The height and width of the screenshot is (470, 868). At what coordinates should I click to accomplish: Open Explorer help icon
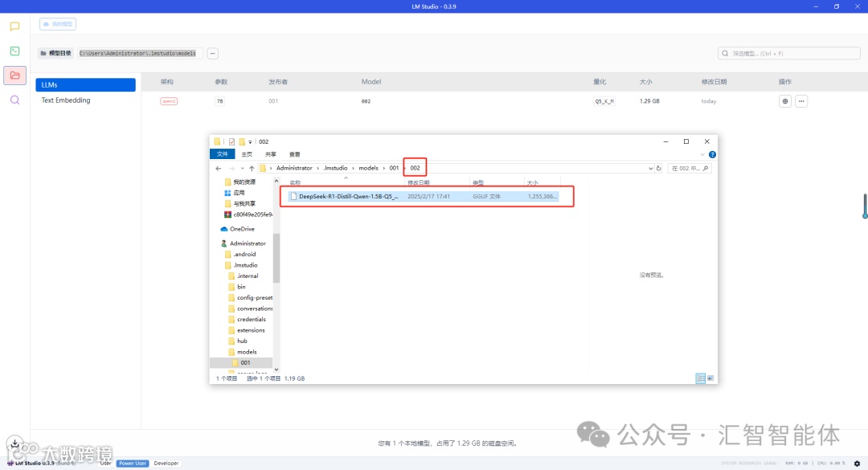click(x=712, y=154)
